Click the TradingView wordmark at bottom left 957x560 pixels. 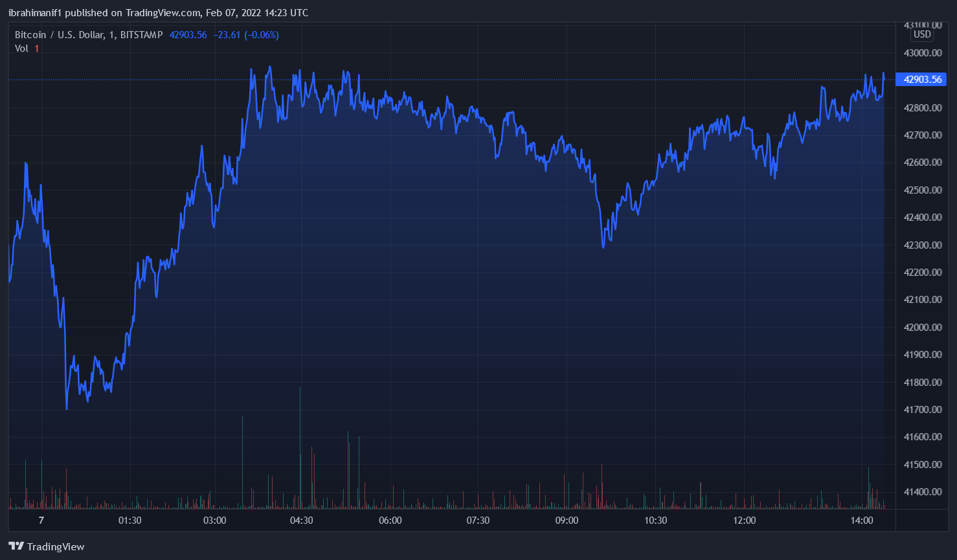point(56,547)
